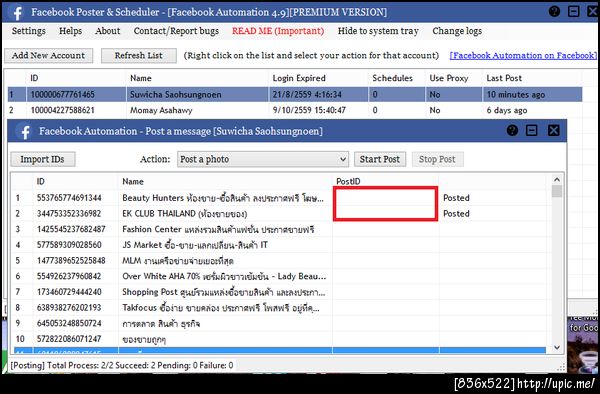Select group EK CLUB THAILAND row

pos(280,213)
